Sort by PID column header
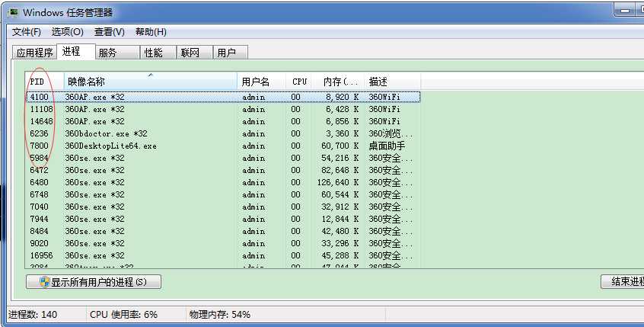The image size is (644, 327). pos(45,82)
